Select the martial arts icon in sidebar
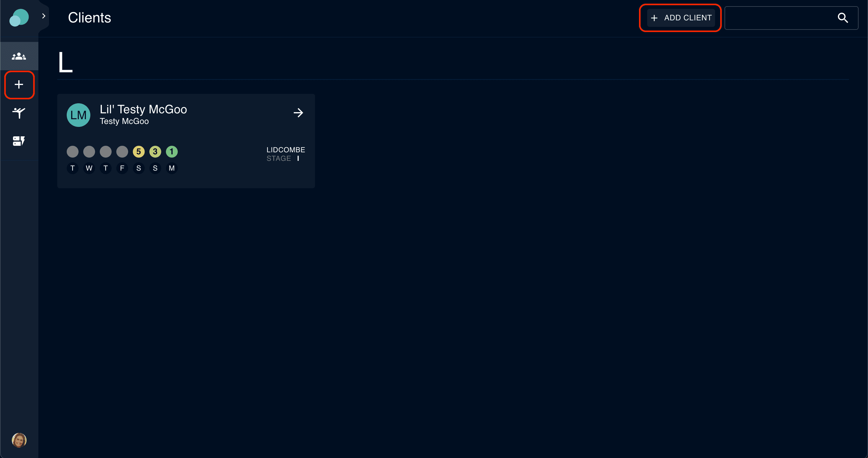The width and height of the screenshot is (868, 458). tap(19, 113)
